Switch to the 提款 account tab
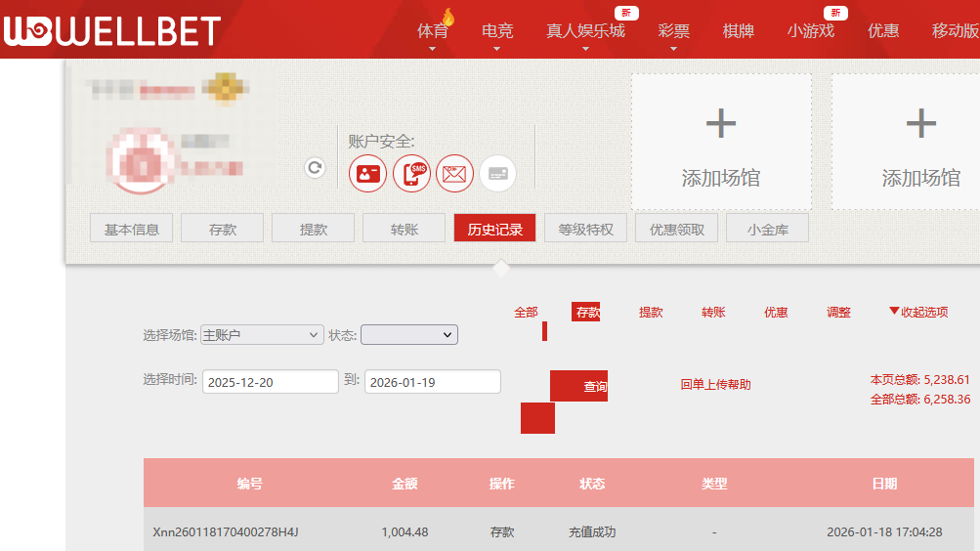This screenshot has height=551, width=980. 313,230
